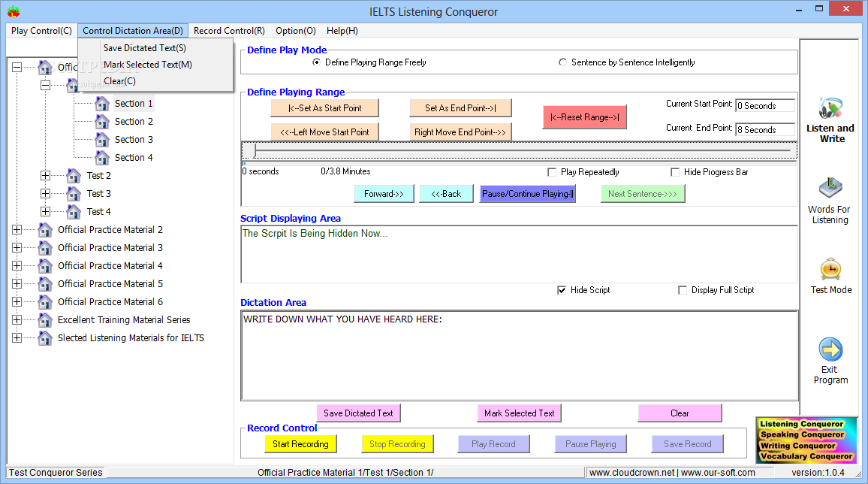Viewport: 868px width, 484px height.
Task: Click Left Move Start Point button
Action: click(x=325, y=132)
